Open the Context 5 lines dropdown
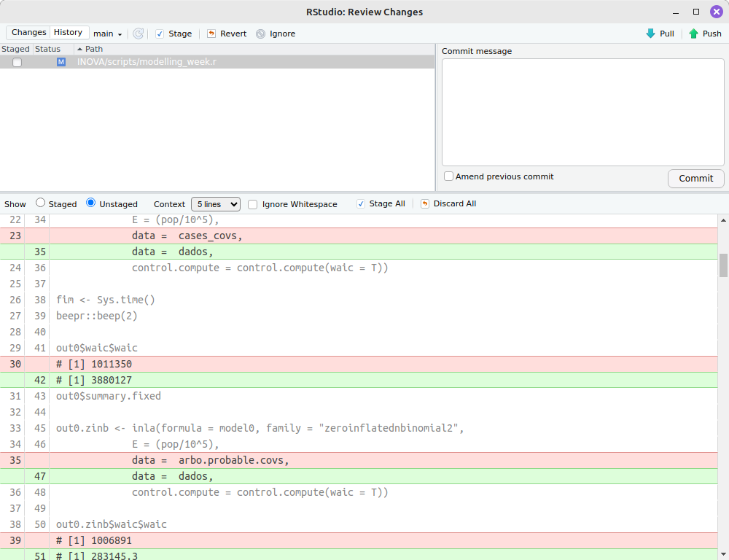This screenshot has width=729, height=560. coord(215,204)
